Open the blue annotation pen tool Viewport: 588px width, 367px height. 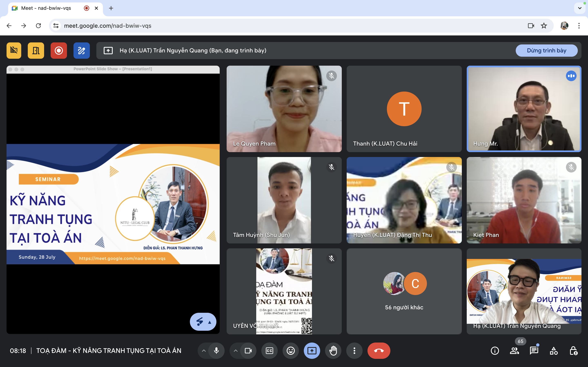[x=81, y=51]
